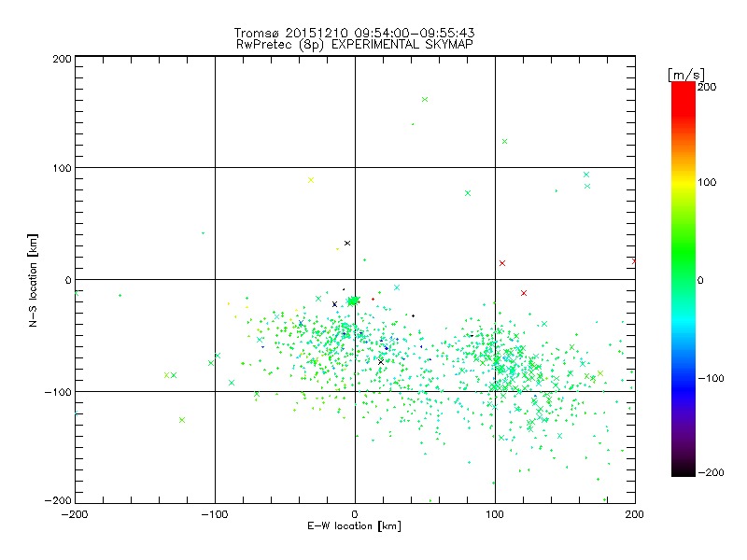Click the "N-S location [km]" axis label

coord(33,280)
